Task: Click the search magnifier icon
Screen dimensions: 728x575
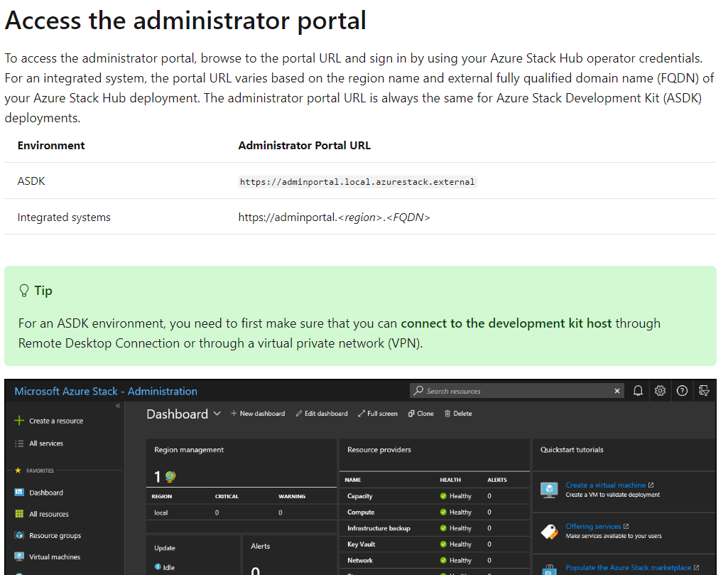Action: coord(419,391)
